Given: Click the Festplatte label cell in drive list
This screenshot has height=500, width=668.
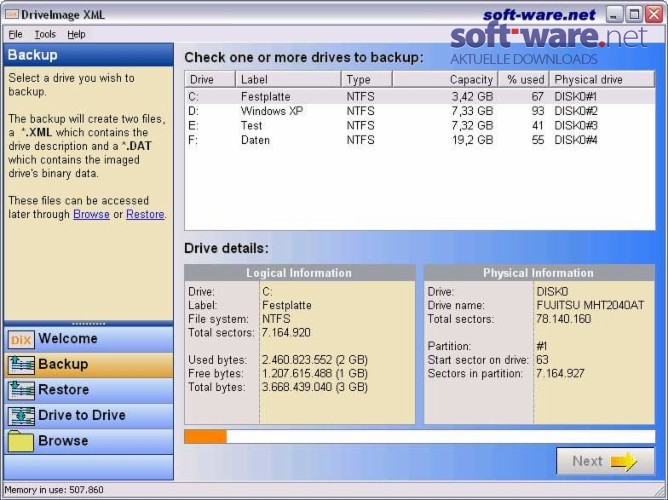Looking at the screenshot, I should click(265, 97).
